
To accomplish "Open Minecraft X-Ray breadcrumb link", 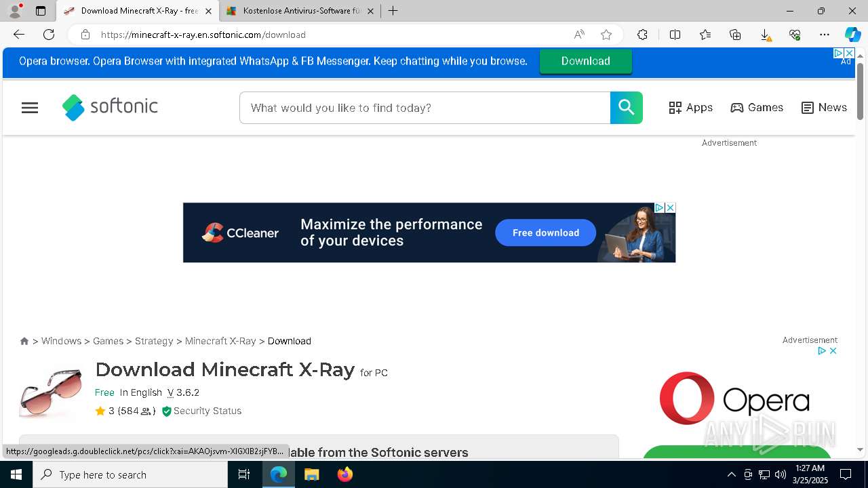I will coord(220,341).
